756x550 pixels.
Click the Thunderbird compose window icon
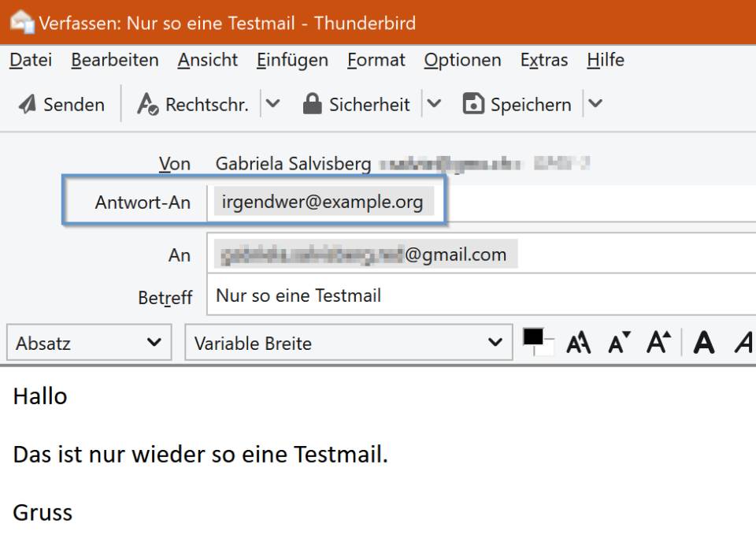tap(22, 22)
